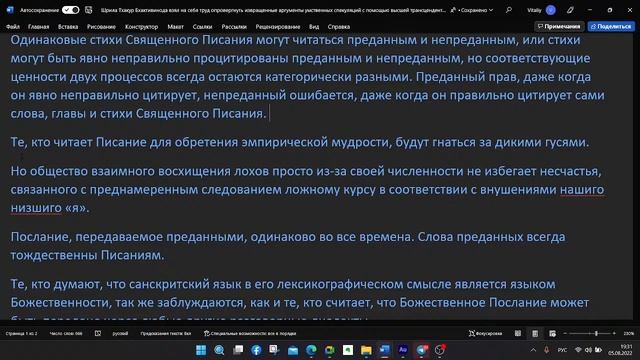Image resolution: width=640 pixels, height=360 pixels.
Task: Open Task View on the taskbar
Action: (238, 350)
